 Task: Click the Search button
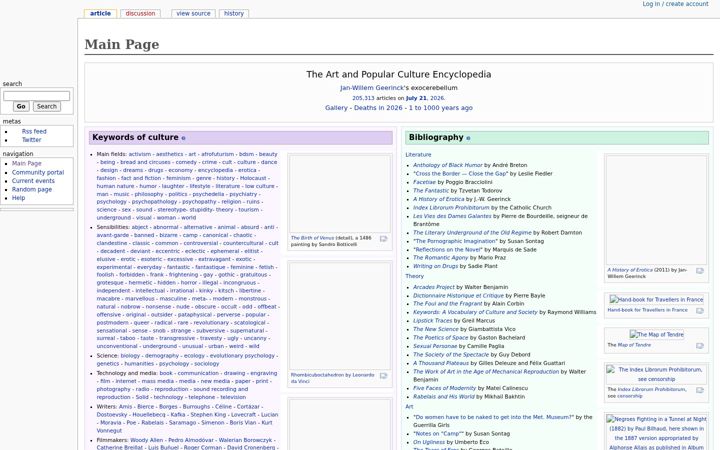pos(47,107)
